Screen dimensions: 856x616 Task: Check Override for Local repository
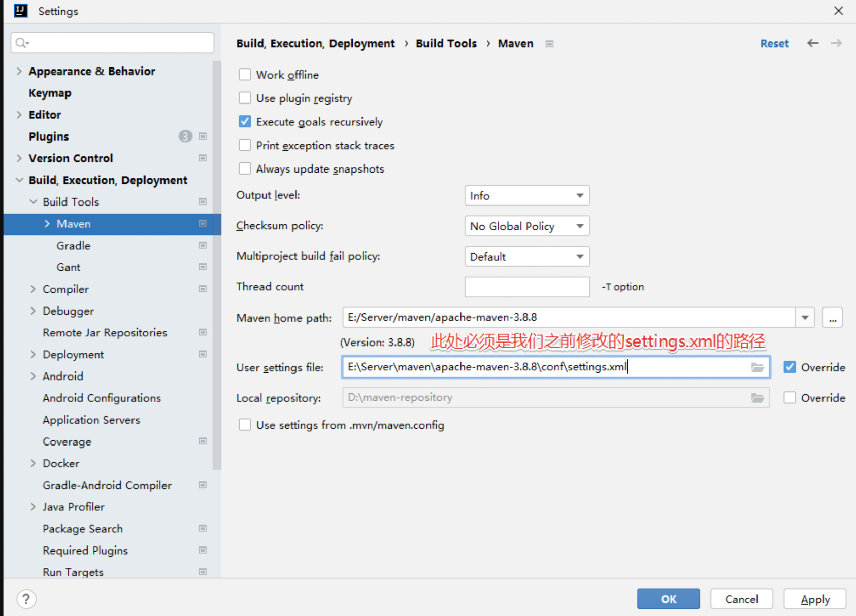pyautogui.click(x=789, y=398)
